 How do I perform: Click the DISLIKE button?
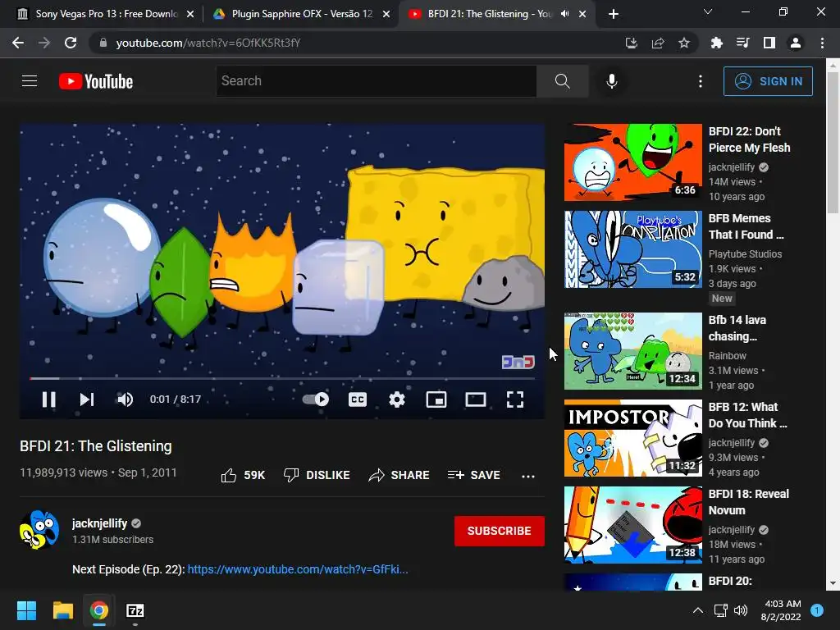317,475
